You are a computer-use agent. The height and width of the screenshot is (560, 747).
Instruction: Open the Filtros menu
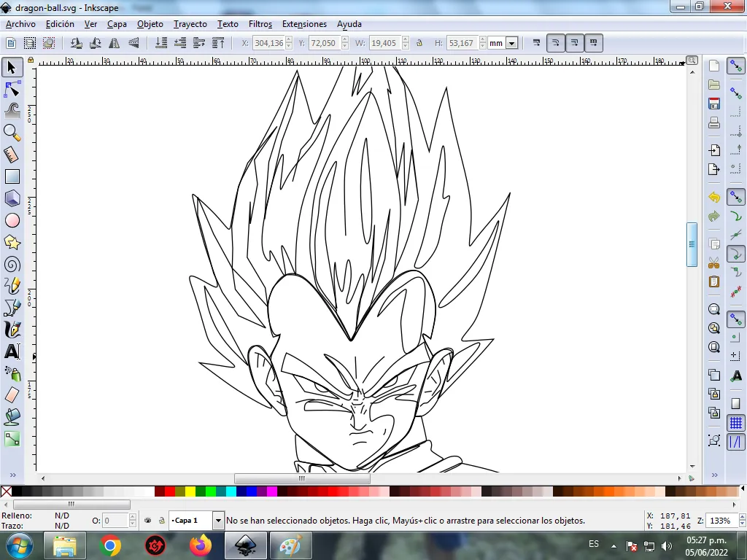tap(260, 24)
